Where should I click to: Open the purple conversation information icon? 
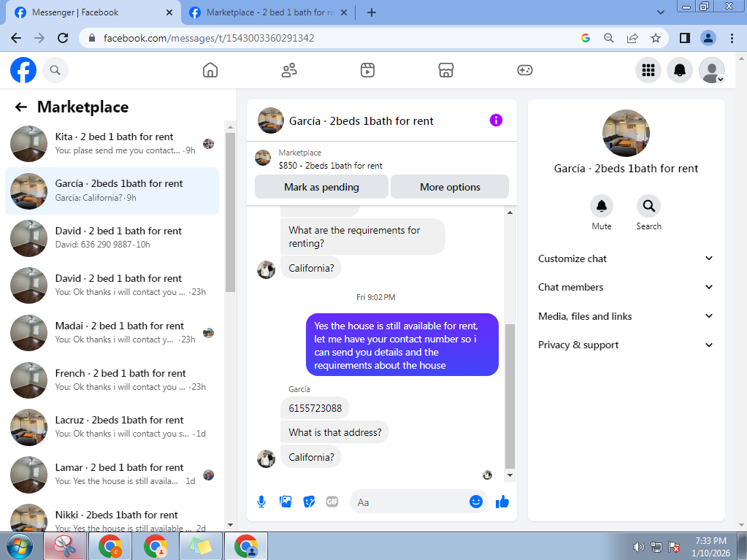pos(496,120)
